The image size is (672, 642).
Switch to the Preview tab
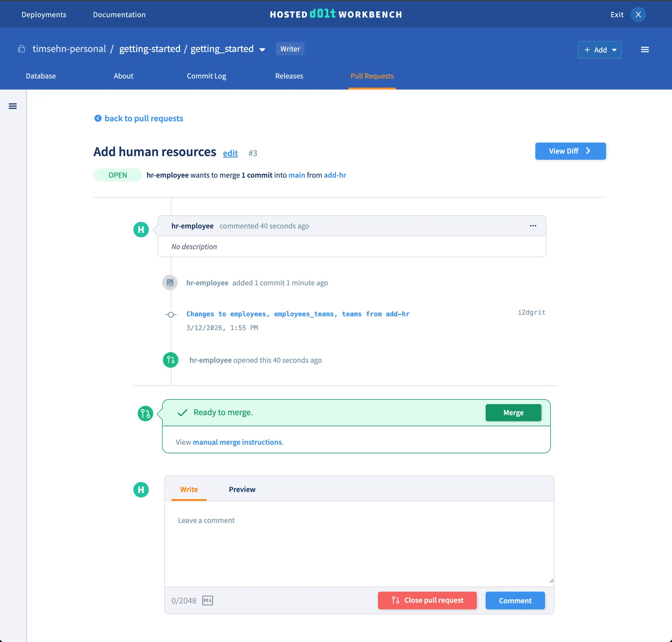(242, 489)
